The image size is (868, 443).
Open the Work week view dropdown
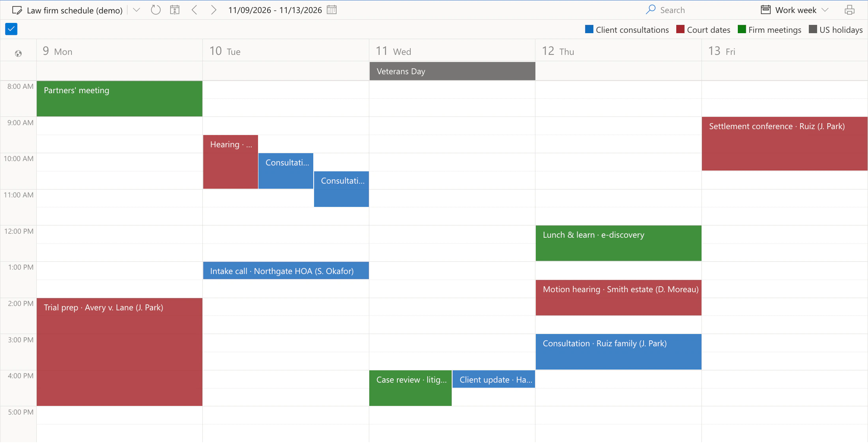[795, 10]
